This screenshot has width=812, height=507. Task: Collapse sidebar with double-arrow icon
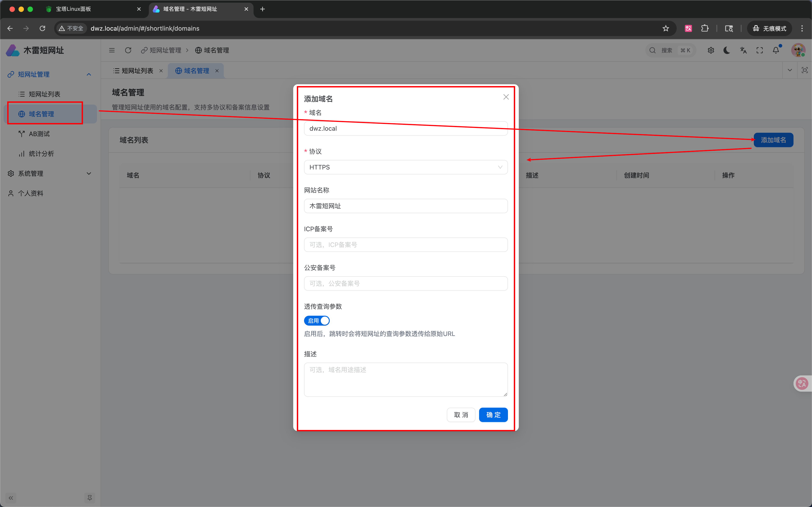coord(11,498)
